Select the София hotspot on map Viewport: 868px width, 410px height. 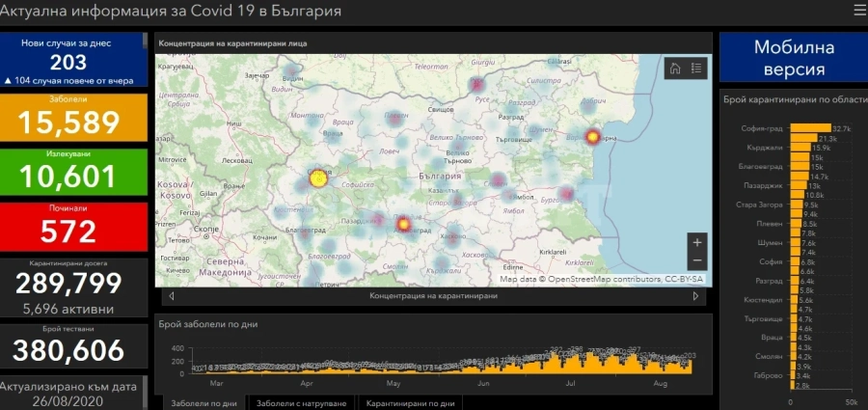[x=317, y=178]
